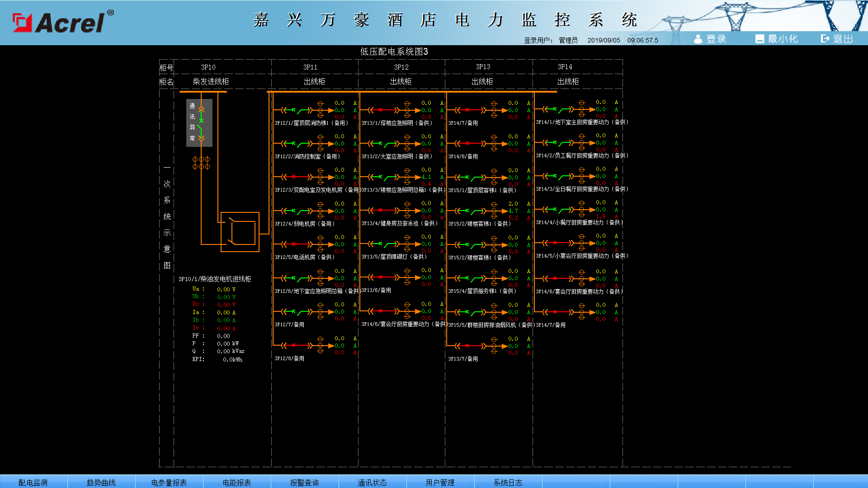Open the 报警查询 tab
868x488 pixels.
[x=305, y=482]
